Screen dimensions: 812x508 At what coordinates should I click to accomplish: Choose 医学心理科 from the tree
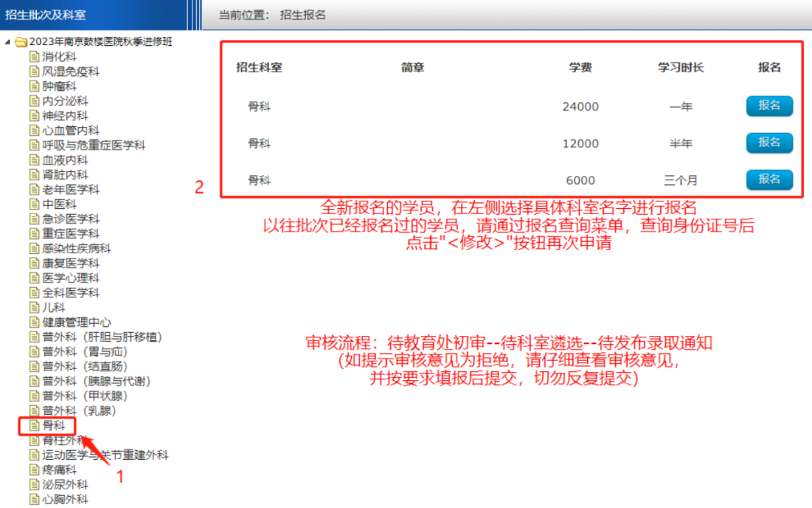point(71,278)
